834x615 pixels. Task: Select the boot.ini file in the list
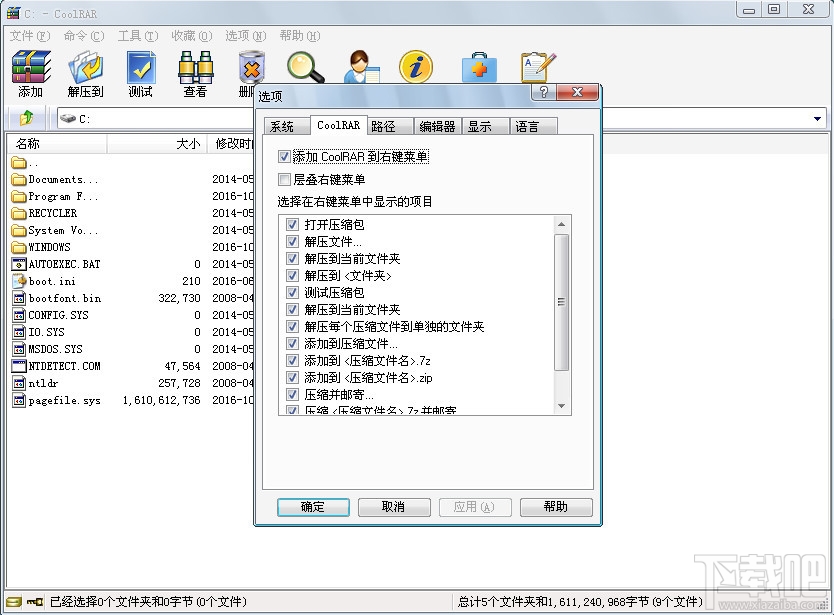(48, 281)
